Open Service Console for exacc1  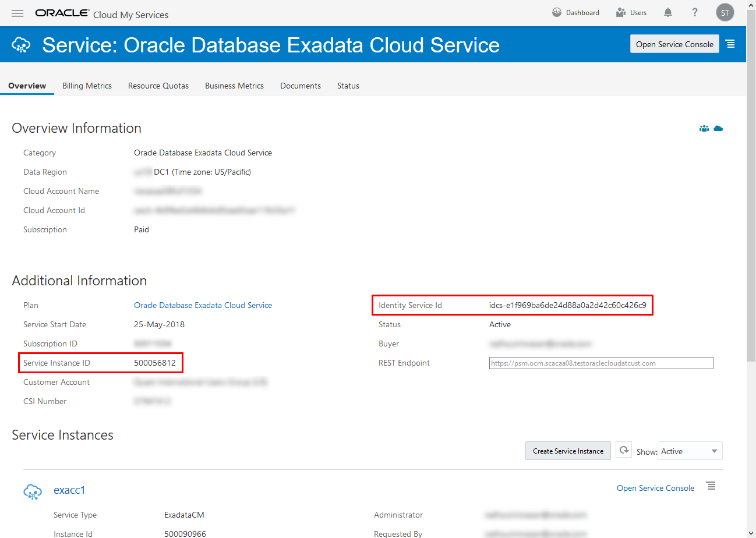click(655, 488)
